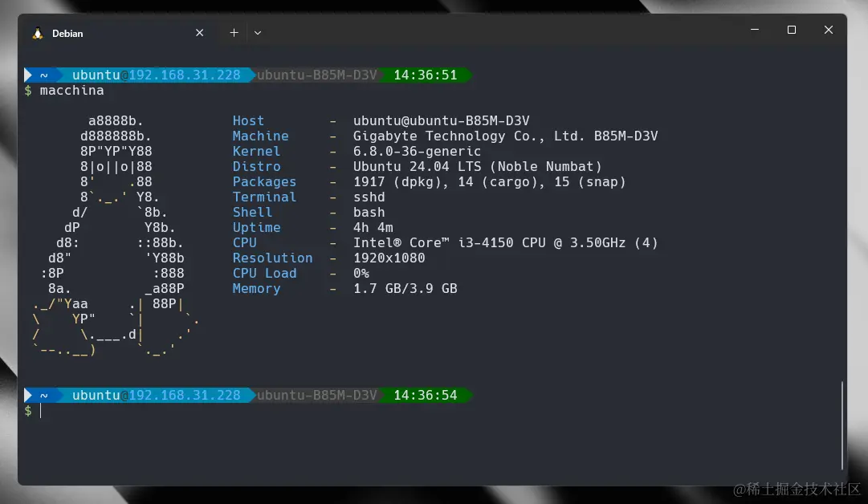Click the 'Uptime' label

point(256,227)
